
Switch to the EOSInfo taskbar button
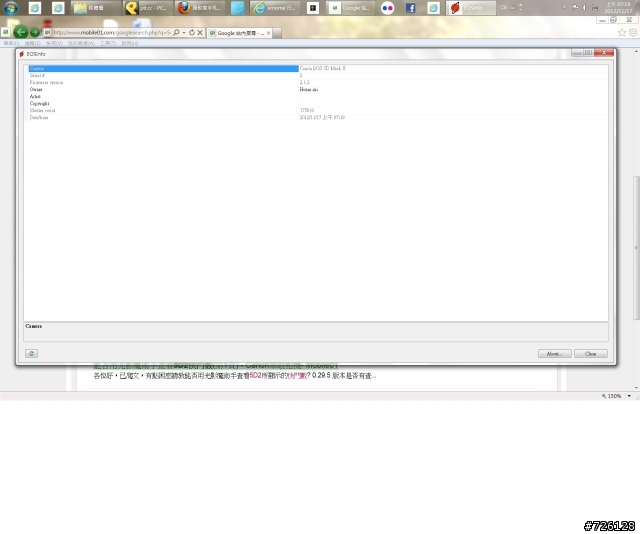(x=471, y=8)
